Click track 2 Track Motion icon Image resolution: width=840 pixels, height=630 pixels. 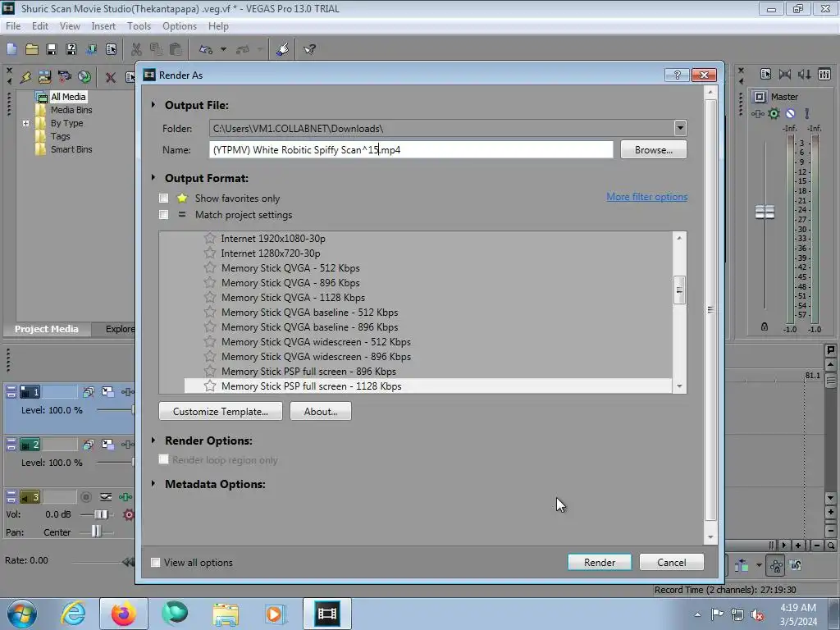(x=89, y=444)
